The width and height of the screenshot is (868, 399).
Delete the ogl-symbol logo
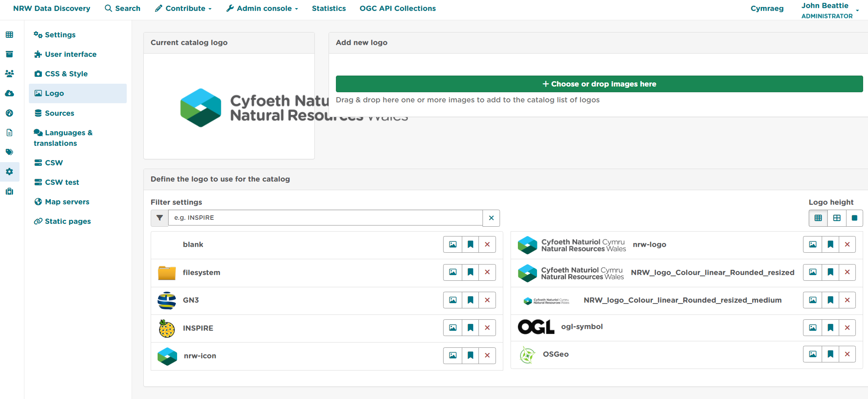pyautogui.click(x=847, y=327)
